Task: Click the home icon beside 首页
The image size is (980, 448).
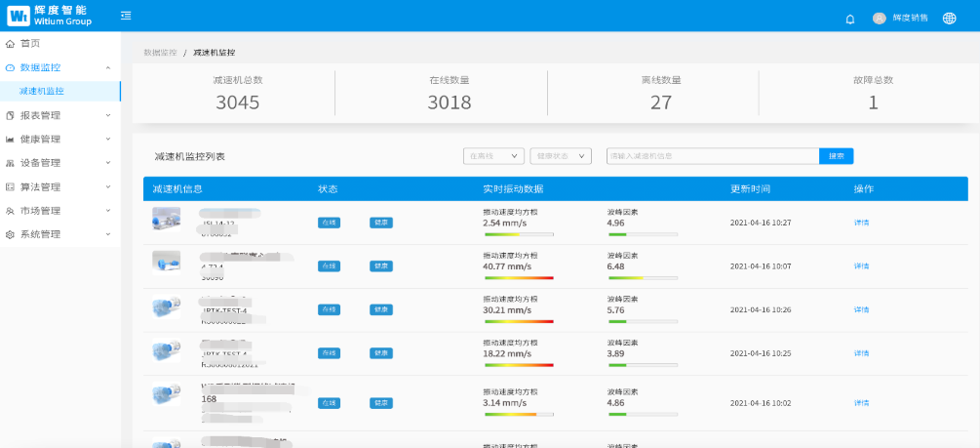Action: [x=11, y=44]
